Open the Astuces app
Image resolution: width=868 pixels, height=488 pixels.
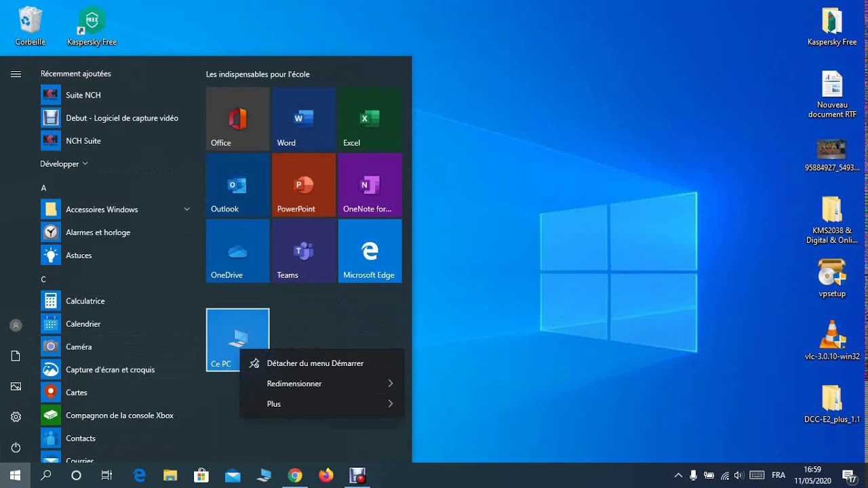(115, 256)
